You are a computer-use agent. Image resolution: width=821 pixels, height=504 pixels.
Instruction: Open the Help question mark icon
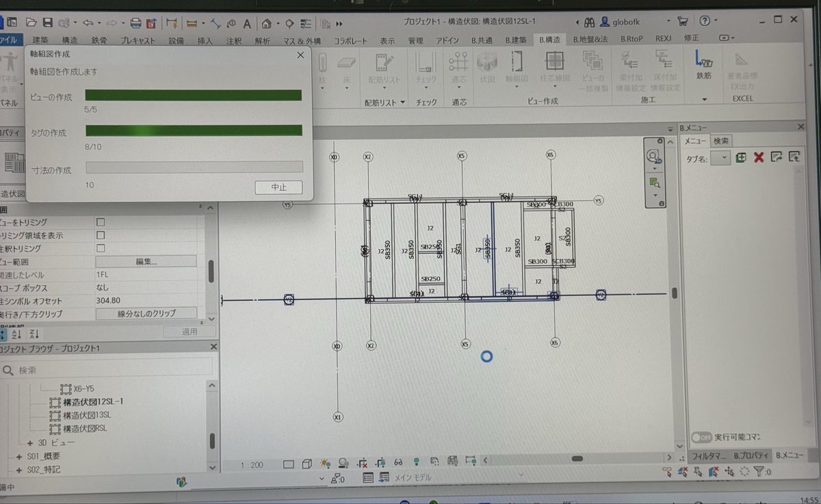[x=705, y=21]
